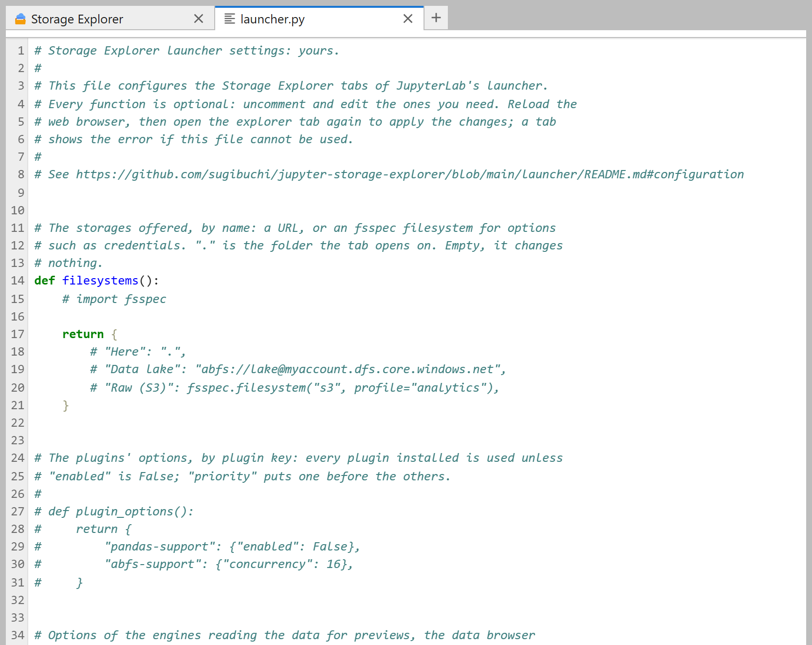This screenshot has height=645, width=812.
Task: Select the launcher.py tab
Action: 319,19
